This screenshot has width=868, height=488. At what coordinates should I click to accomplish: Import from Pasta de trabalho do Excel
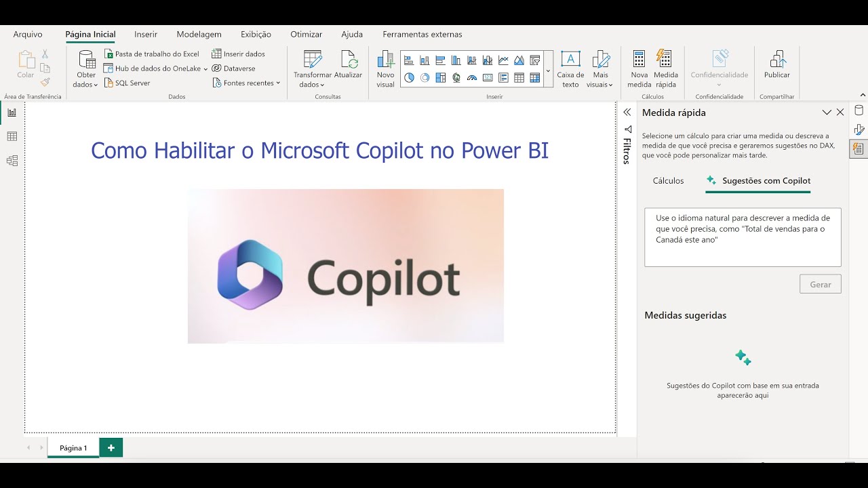(152, 54)
